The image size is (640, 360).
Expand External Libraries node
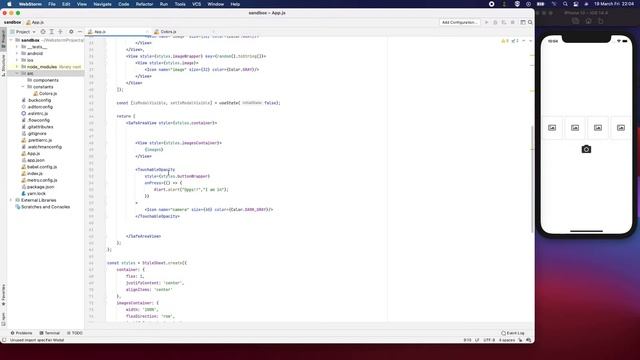point(11,200)
